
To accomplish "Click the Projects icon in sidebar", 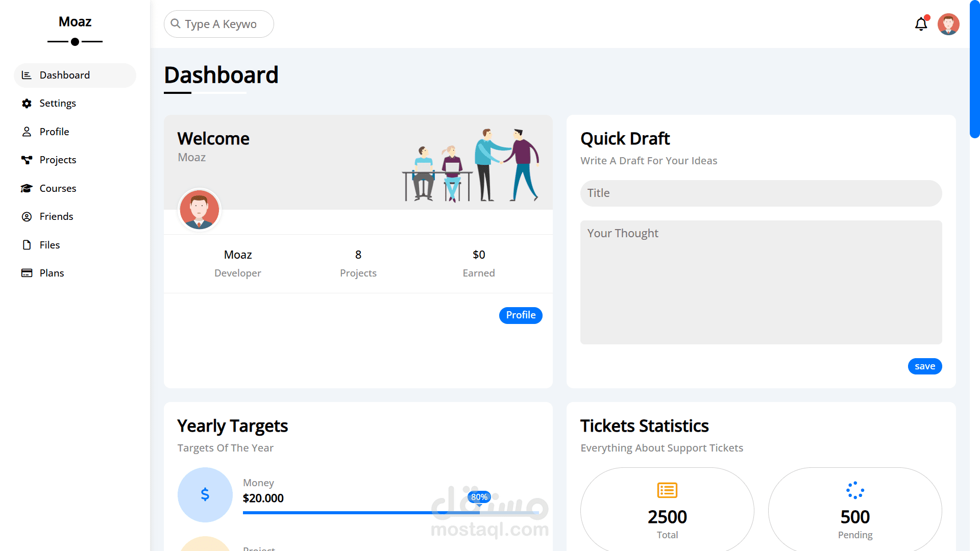I will click(x=27, y=160).
